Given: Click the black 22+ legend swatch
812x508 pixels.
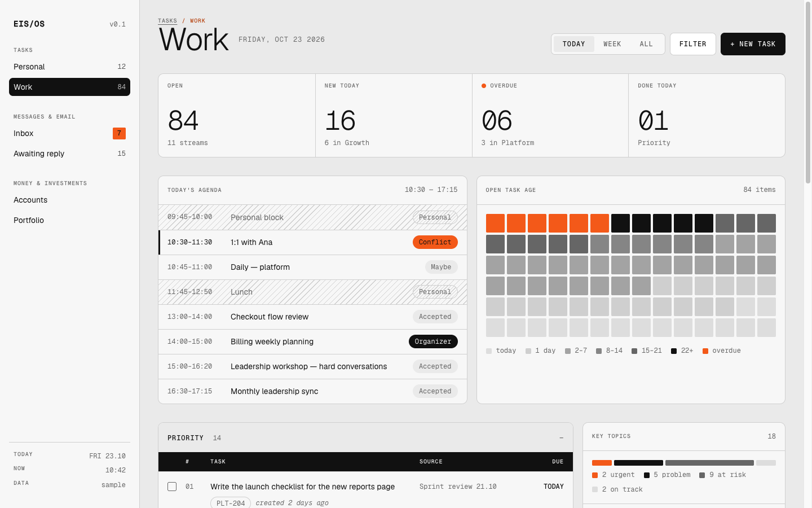Looking at the screenshot, I should pyautogui.click(x=674, y=351).
